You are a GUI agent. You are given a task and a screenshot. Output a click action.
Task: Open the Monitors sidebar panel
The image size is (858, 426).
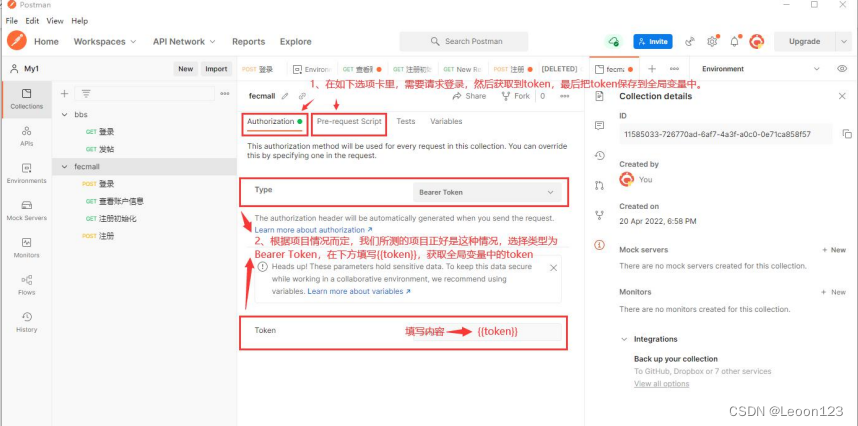[26, 248]
